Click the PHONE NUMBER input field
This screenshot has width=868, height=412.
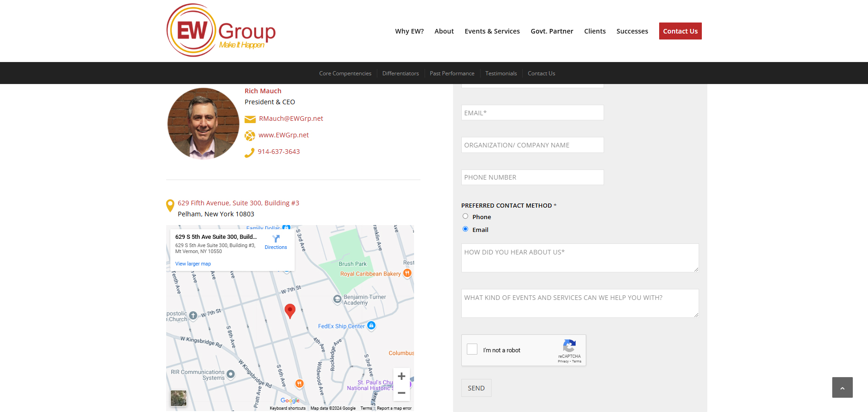coord(532,177)
